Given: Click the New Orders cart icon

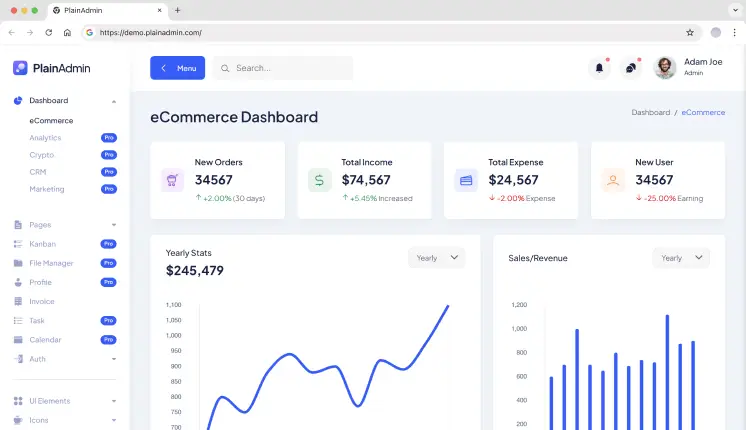Looking at the screenshot, I should (172, 180).
